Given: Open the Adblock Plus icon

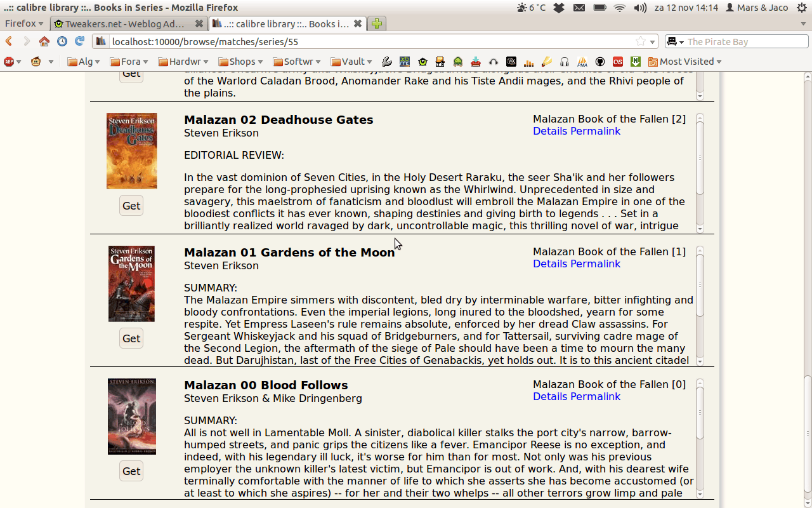Looking at the screenshot, I should (9, 62).
